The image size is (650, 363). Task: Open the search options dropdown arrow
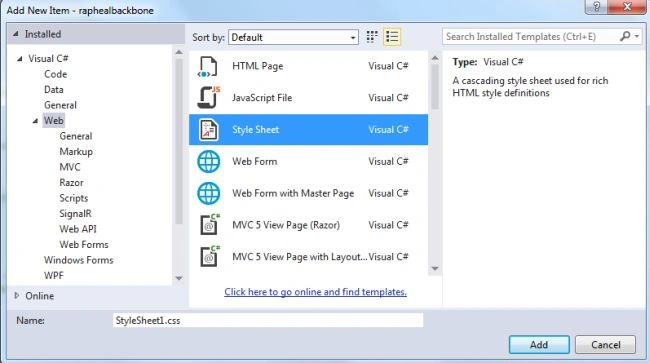[637, 36]
